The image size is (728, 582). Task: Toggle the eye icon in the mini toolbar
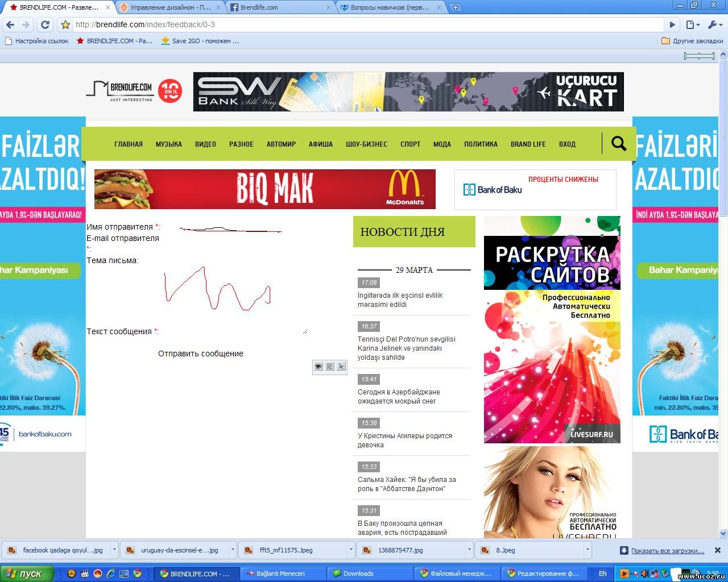pyautogui.click(x=318, y=367)
